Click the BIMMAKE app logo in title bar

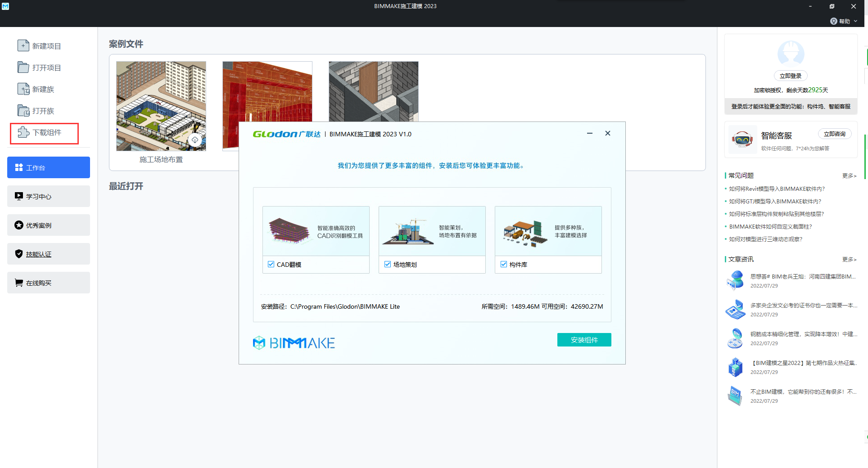5,6
